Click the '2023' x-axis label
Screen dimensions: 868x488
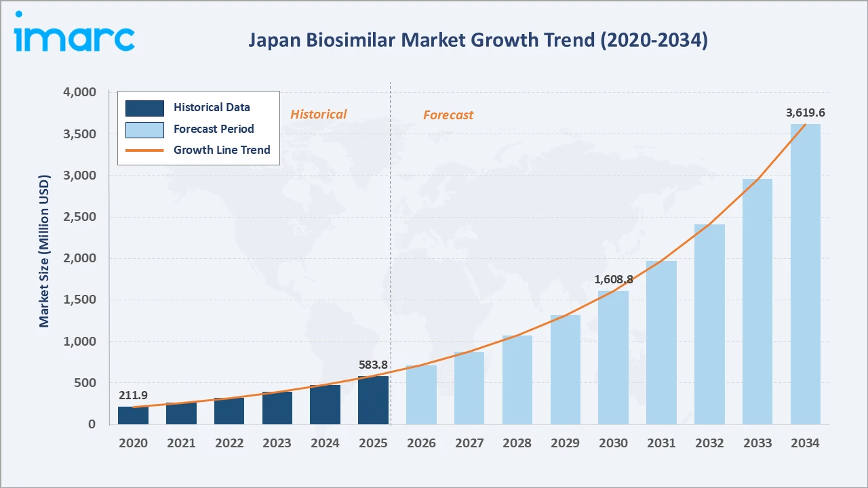point(277,443)
